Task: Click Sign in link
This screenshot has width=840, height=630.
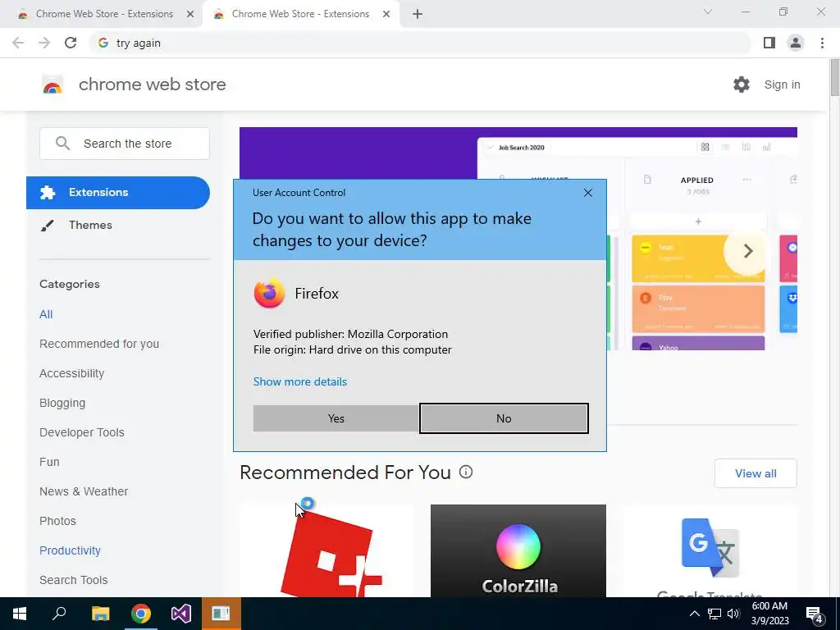Action: click(x=782, y=84)
